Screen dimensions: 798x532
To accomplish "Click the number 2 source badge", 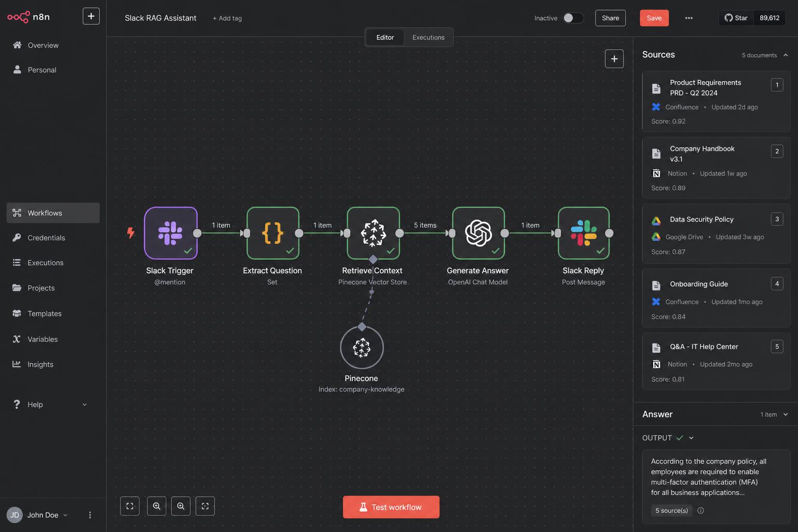I will (x=777, y=151).
